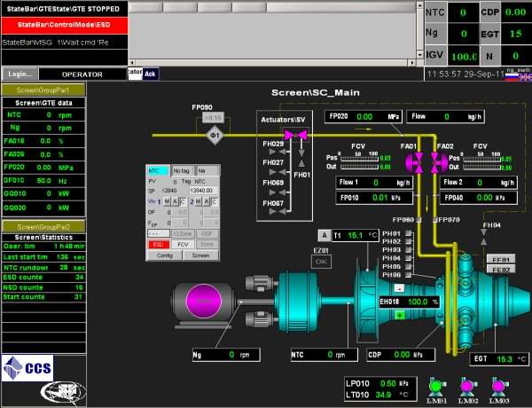Expand the ScreenGroupPar1 panel header

pyautogui.click(x=44, y=90)
